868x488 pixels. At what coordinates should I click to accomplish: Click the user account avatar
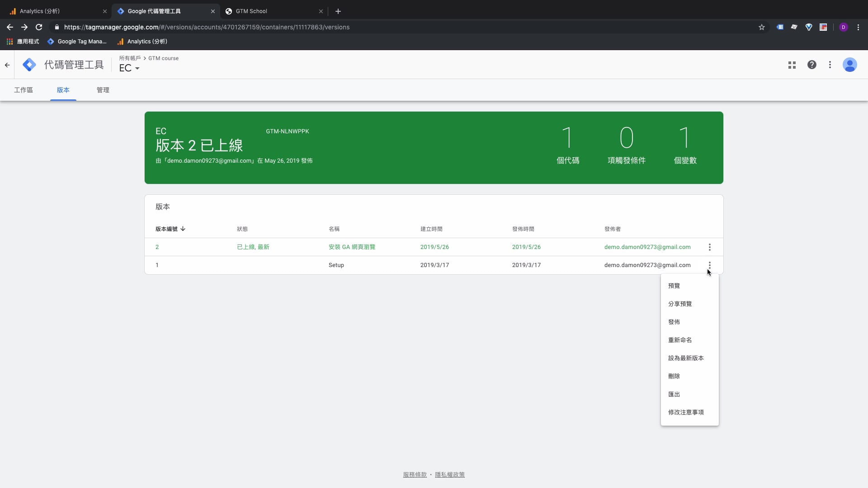(x=849, y=65)
